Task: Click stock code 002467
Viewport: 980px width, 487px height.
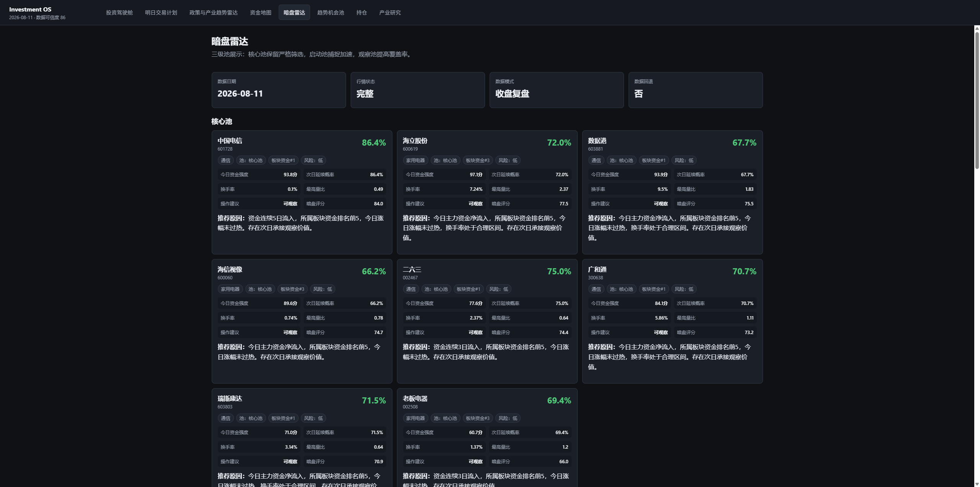Action: tap(410, 278)
